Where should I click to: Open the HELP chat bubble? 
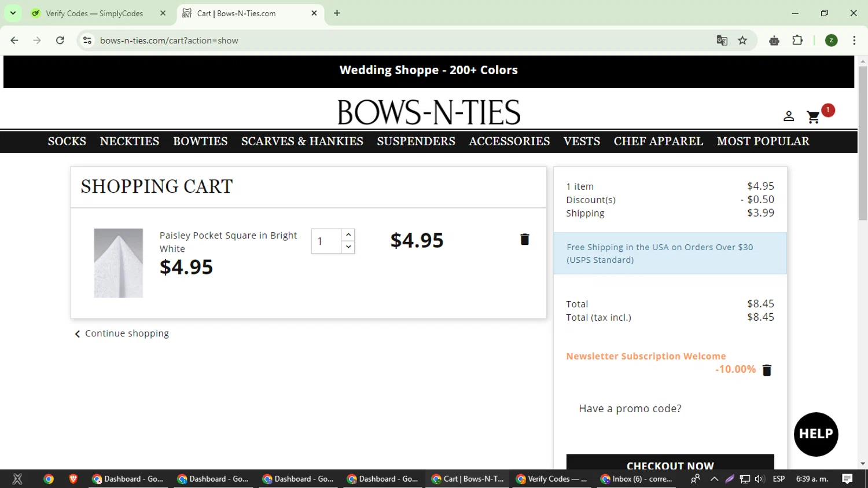(x=816, y=434)
